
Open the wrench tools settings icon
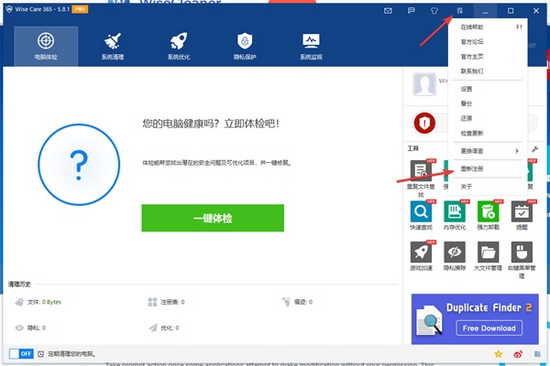pos(535,149)
